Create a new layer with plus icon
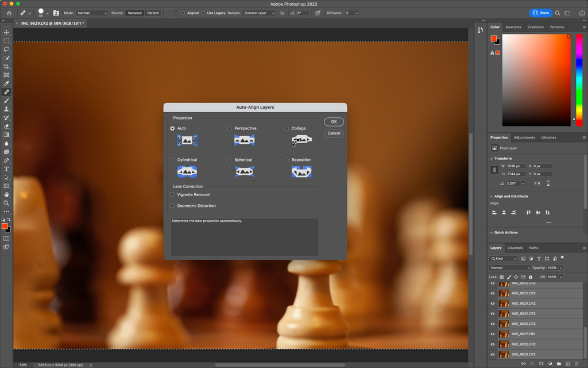 pos(568,363)
